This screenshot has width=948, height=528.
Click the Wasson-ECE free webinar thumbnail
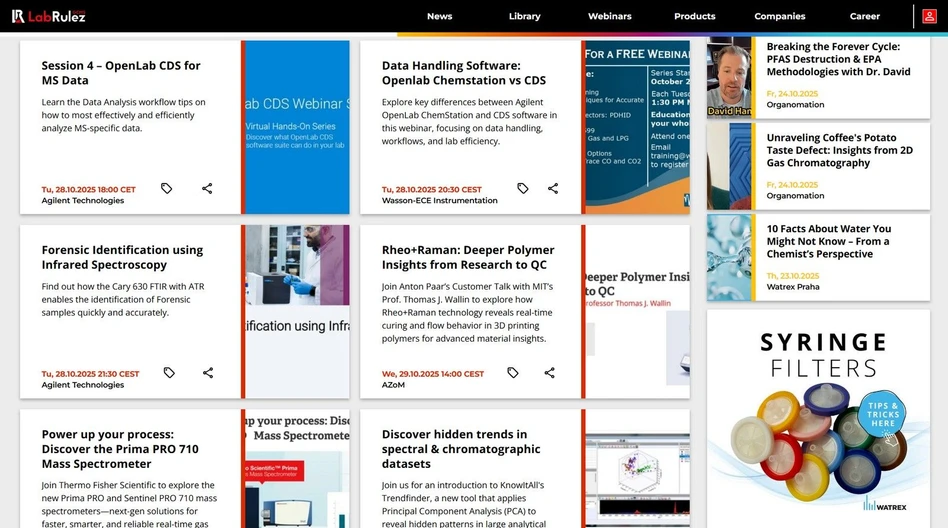coord(637,127)
